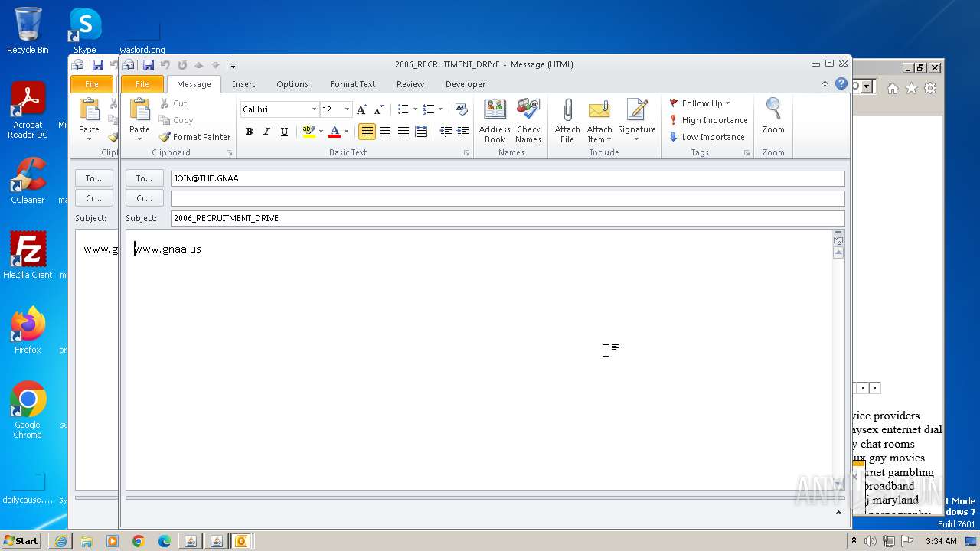Click the Clear Formatting icon
980x551 pixels.
coord(461,109)
